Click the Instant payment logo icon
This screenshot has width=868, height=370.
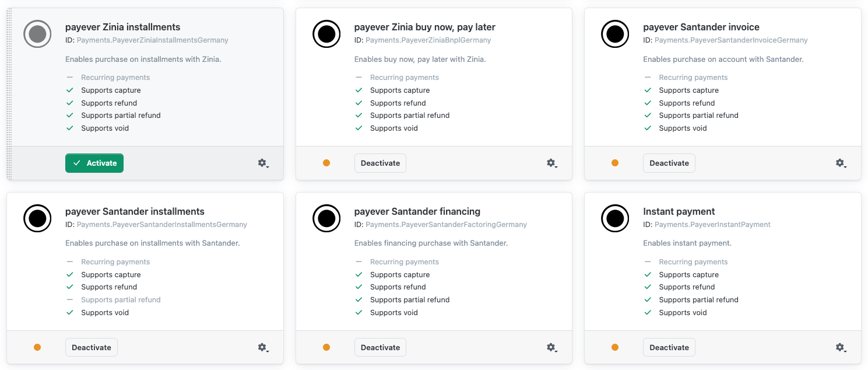(615, 218)
